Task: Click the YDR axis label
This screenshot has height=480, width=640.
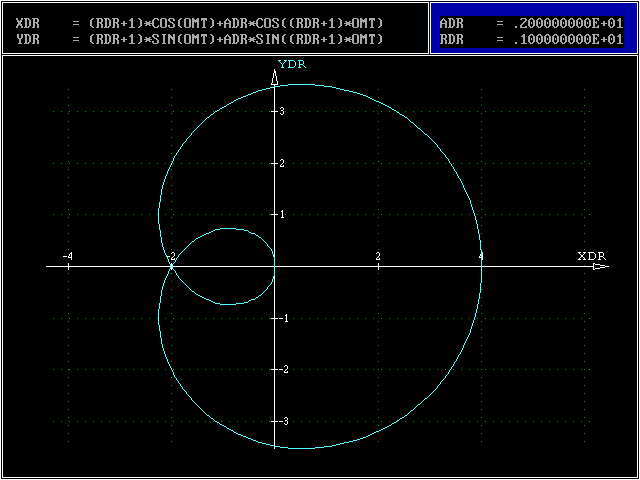Action: 291,64
